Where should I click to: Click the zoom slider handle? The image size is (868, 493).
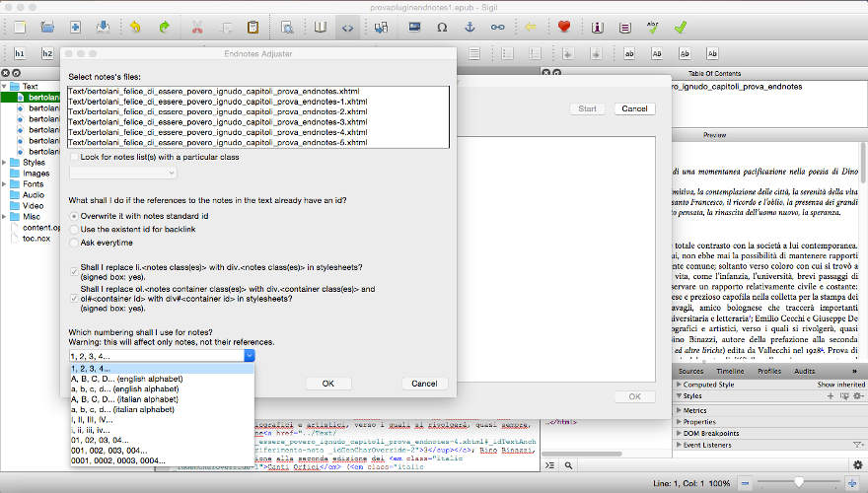click(x=798, y=482)
